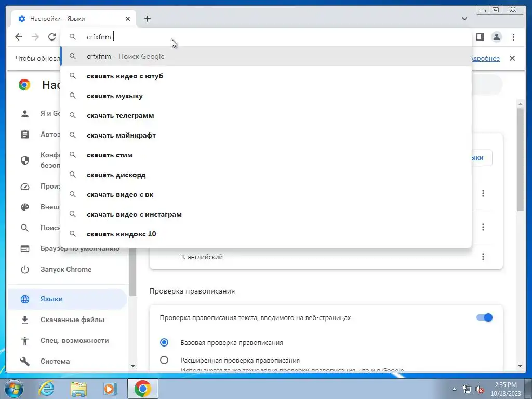Pick suggestion скачать дискорд
The height and width of the screenshot is (399, 532).
265,175
